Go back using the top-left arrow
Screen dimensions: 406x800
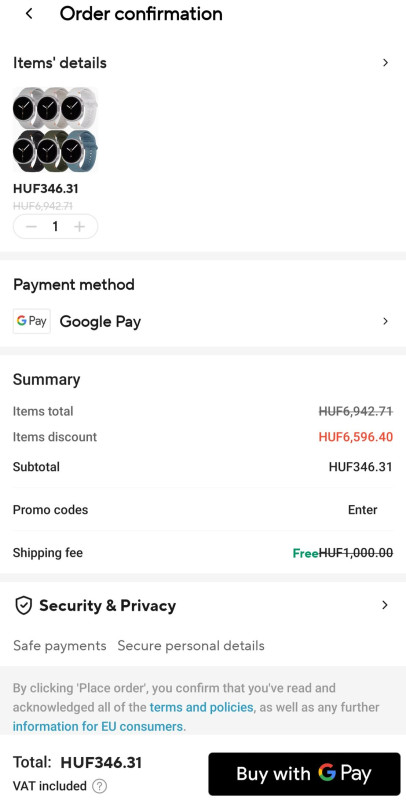[x=29, y=14]
